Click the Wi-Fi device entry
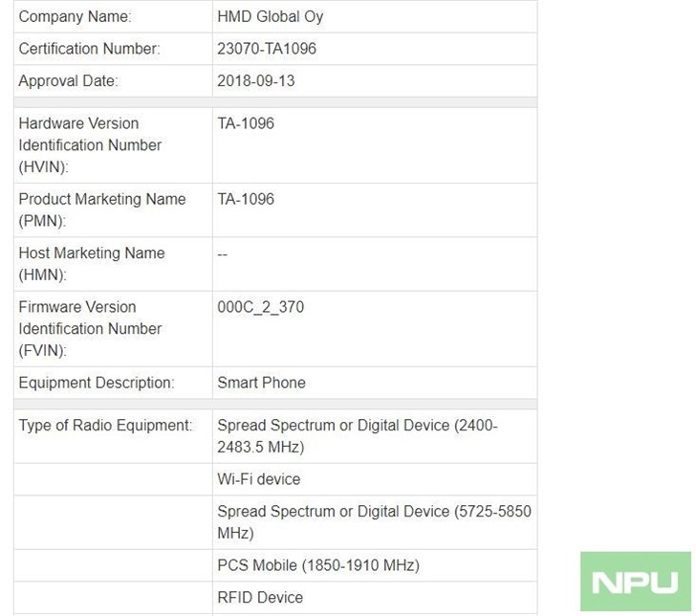 (x=259, y=479)
